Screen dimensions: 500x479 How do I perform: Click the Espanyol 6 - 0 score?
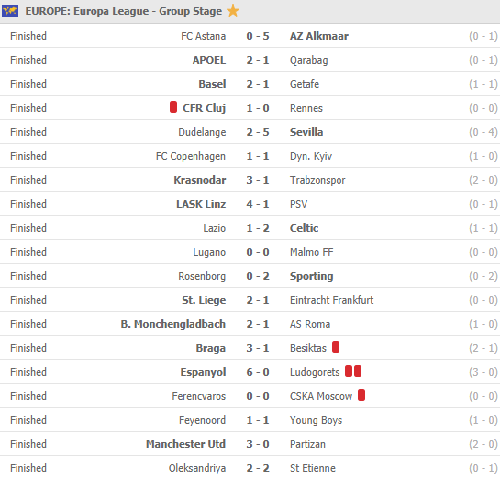(258, 372)
